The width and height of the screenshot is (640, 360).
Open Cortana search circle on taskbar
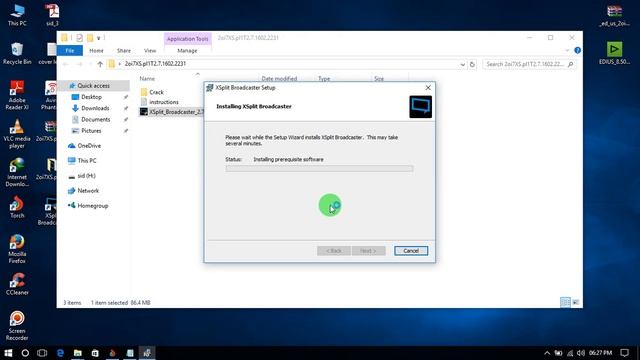coord(25,353)
